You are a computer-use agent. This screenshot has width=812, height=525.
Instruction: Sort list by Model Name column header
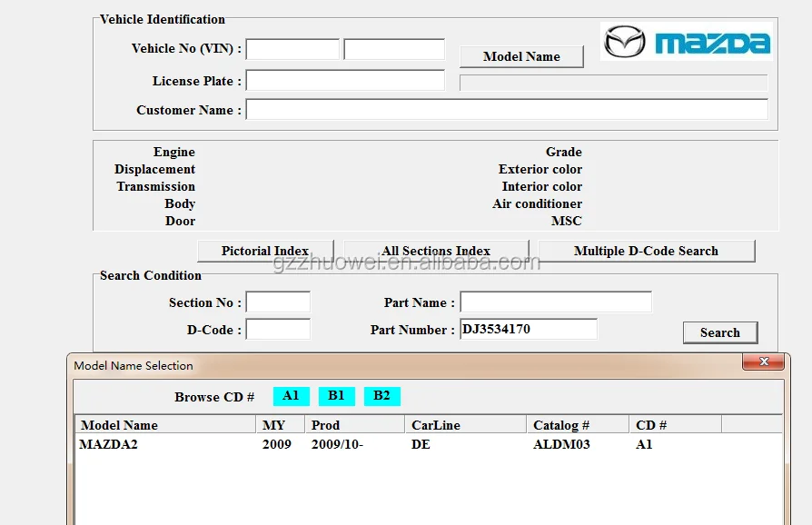click(x=164, y=425)
